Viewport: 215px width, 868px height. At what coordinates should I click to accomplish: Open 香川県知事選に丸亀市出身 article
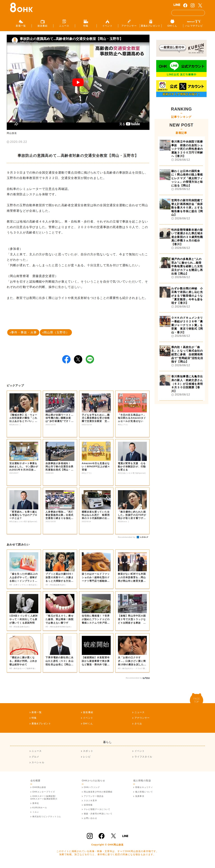[181, 385]
